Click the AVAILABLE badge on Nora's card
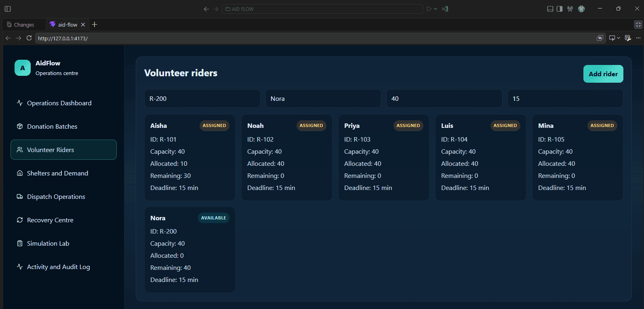The width and height of the screenshot is (644, 309). click(x=214, y=218)
